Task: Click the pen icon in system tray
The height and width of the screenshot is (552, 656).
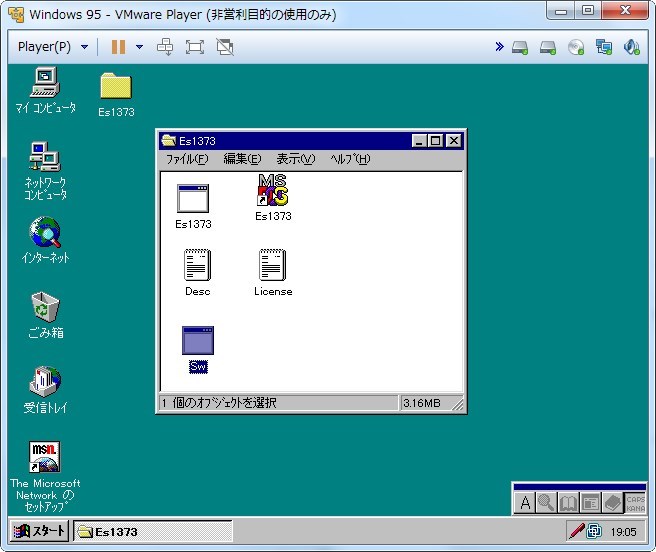Action: pos(577,531)
